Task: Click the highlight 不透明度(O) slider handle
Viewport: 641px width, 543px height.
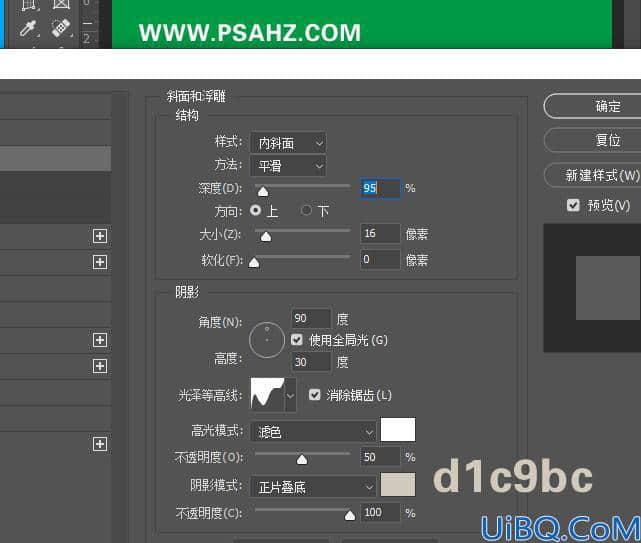Action: click(x=302, y=460)
